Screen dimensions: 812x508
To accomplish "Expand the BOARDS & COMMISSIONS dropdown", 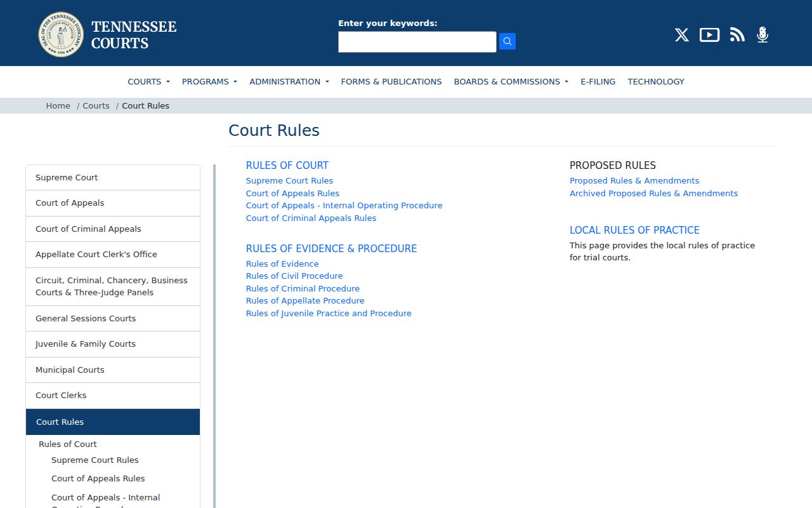I will point(511,81).
